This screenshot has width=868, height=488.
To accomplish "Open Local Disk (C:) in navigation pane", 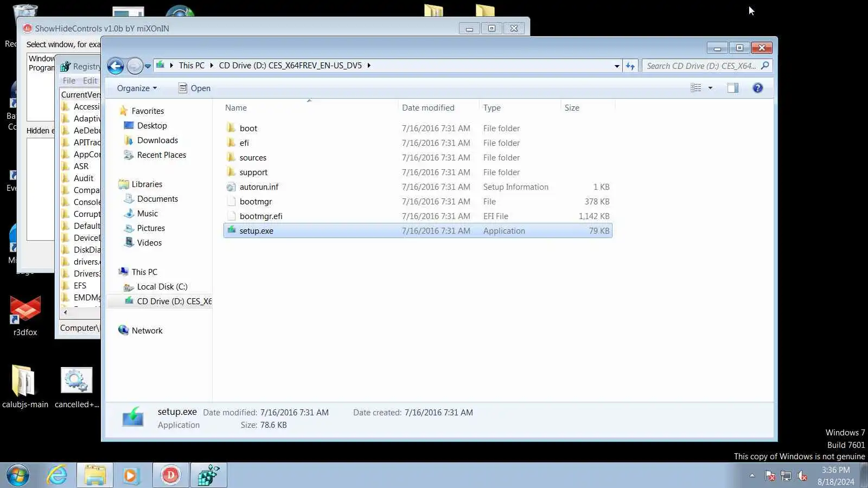I will pyautogui.click(x=162, y=287).
